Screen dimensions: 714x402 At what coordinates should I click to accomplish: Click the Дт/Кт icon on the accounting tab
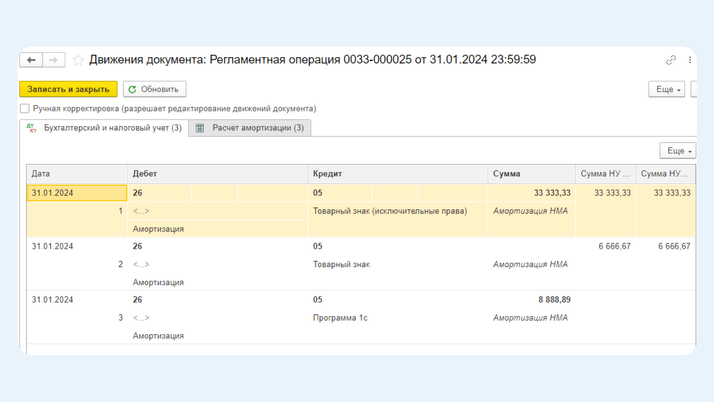(x=32, y=128)
